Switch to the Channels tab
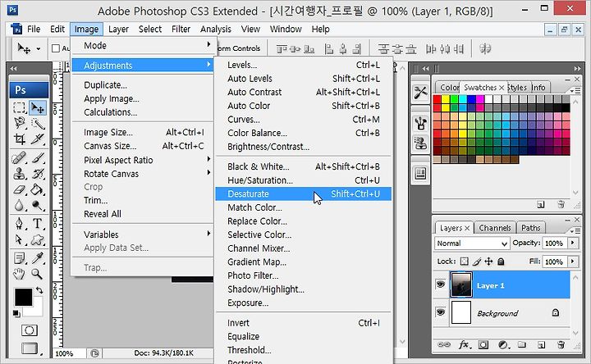This screenshot has width=591, height=364. click(x=494, y=228)
